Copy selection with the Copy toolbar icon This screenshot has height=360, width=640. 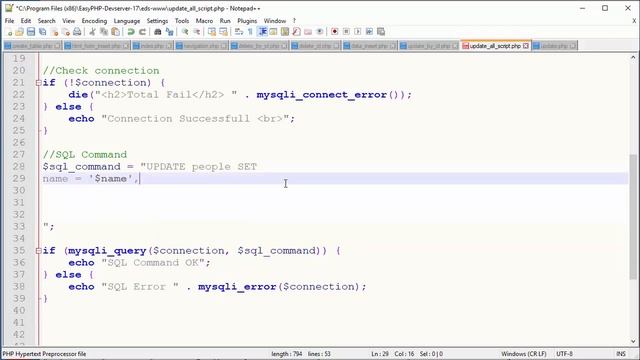104,32
